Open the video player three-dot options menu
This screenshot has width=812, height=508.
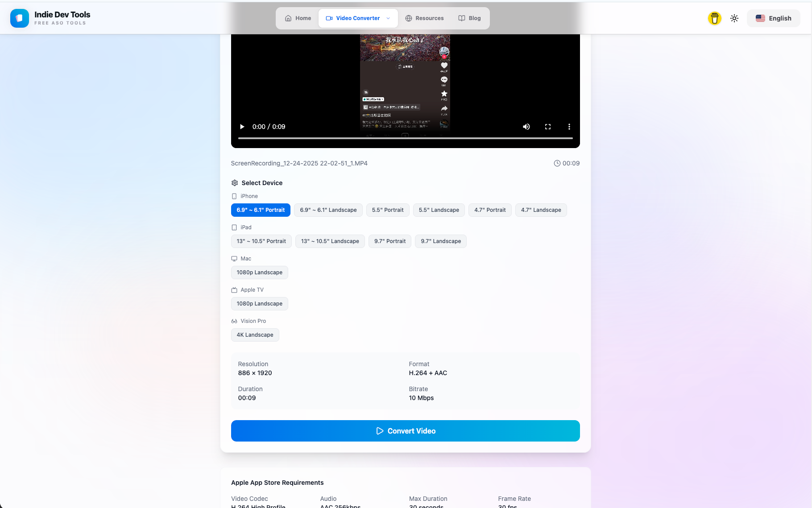click(569, 127)
